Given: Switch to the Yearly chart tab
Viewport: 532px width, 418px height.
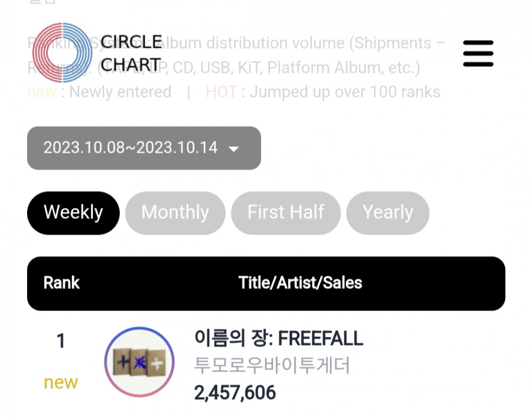Looking at the screenshot, I should [x=388, y=213].
